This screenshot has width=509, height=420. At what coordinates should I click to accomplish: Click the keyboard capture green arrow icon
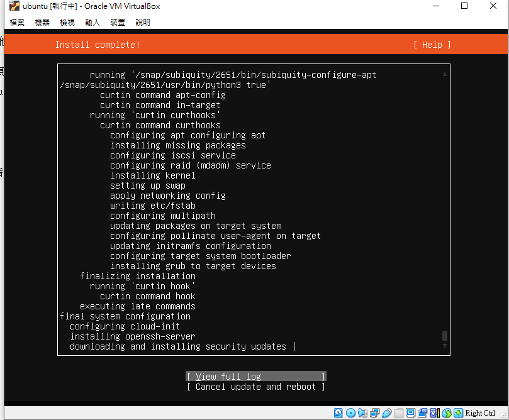pyautogui.click(x=459, y=412)
